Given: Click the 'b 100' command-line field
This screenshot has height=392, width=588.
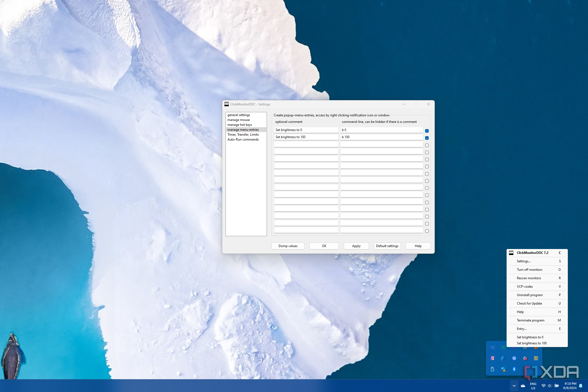Looking at the screenshot, I should click(x=381, y=137).
